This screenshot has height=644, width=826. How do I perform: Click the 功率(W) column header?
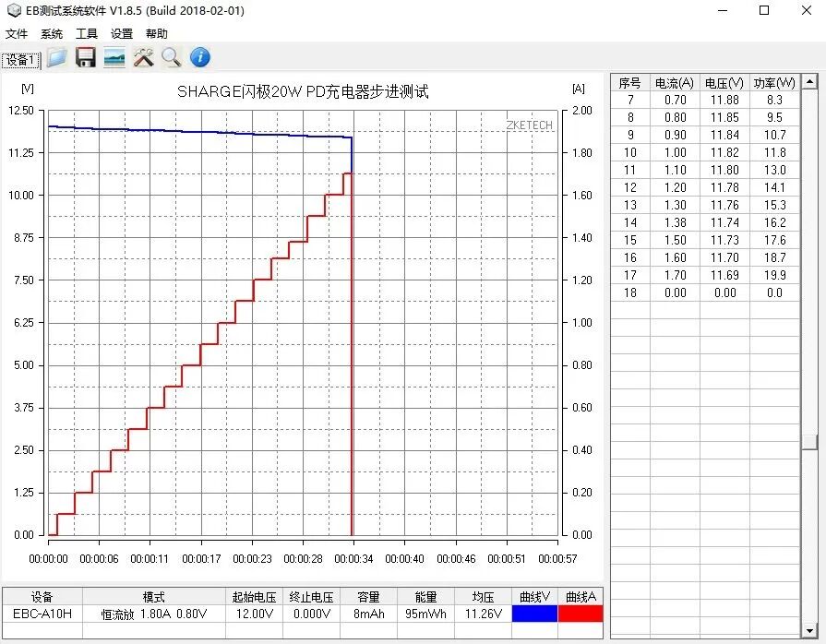(x=774, y=83)
